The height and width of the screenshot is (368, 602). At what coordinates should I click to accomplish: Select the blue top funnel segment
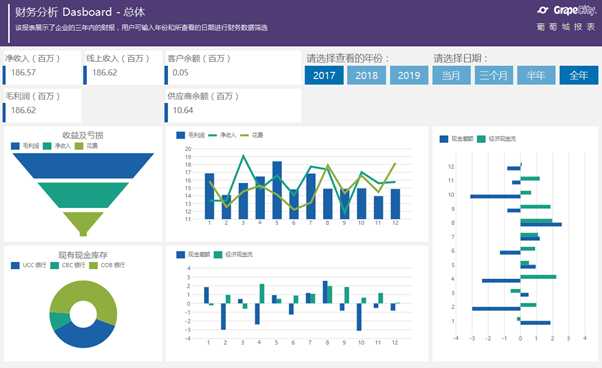click(x=83, y=165)
